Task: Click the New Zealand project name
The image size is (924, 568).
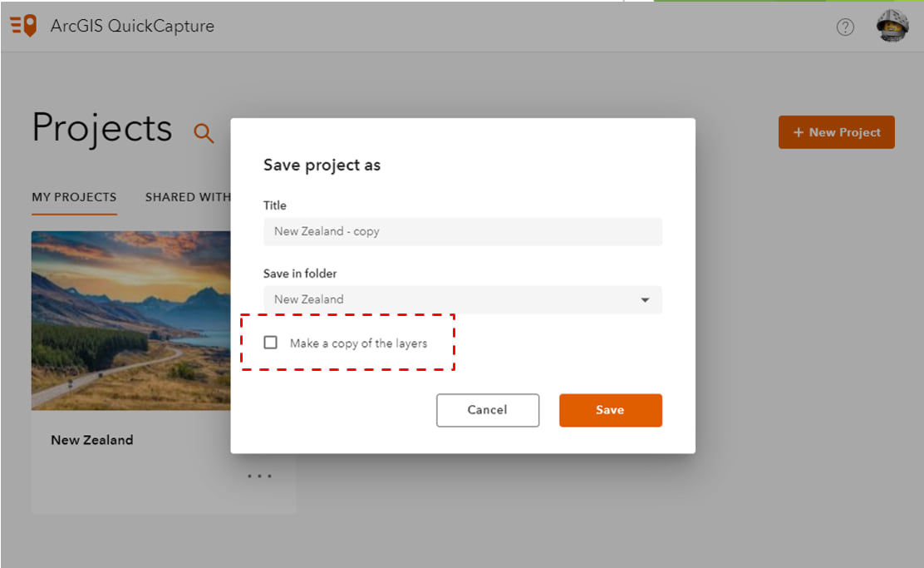Action: pyautogui.click(x=92, y=440)
